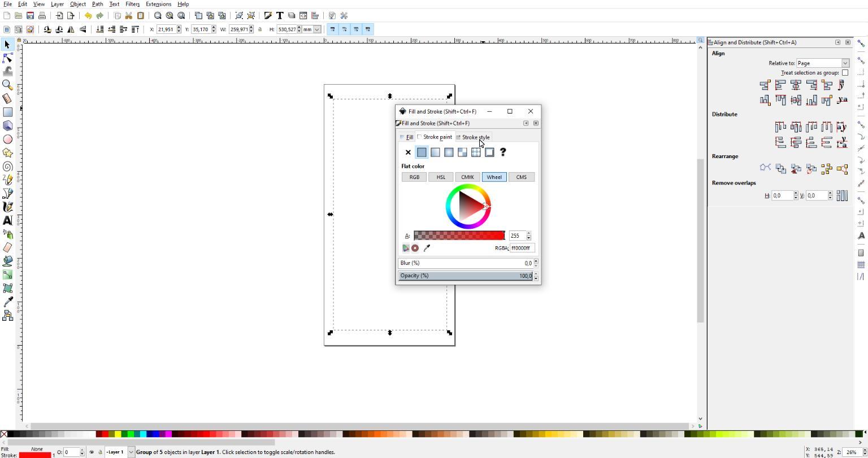
Task: Open Text and Font dialog icon
Action: [280, 16]
